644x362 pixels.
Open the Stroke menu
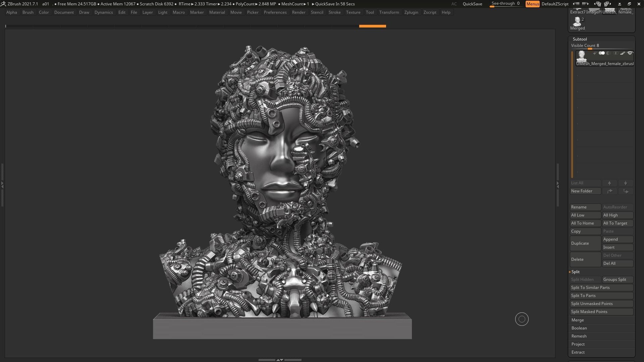point(334,12)
